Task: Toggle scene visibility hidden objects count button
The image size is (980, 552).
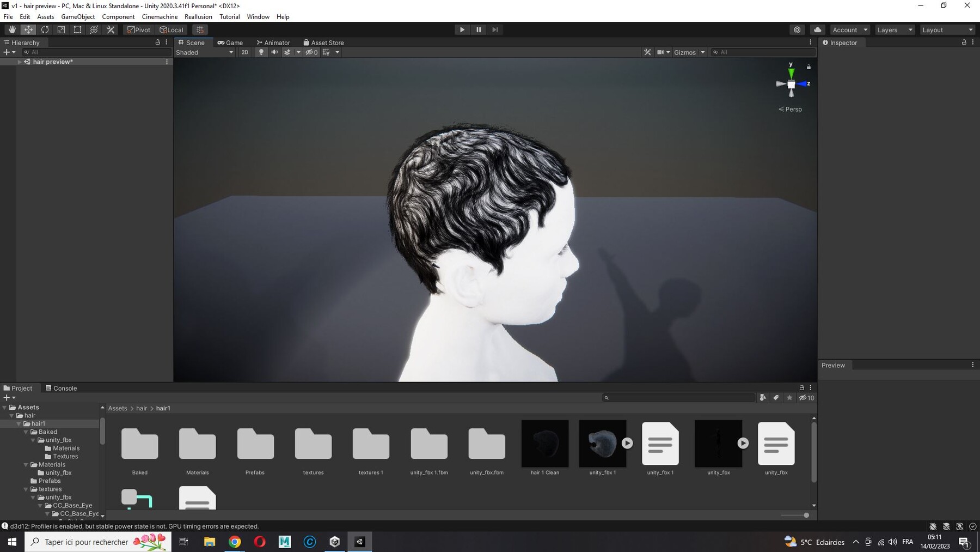Action: click(x=311, y=52)
